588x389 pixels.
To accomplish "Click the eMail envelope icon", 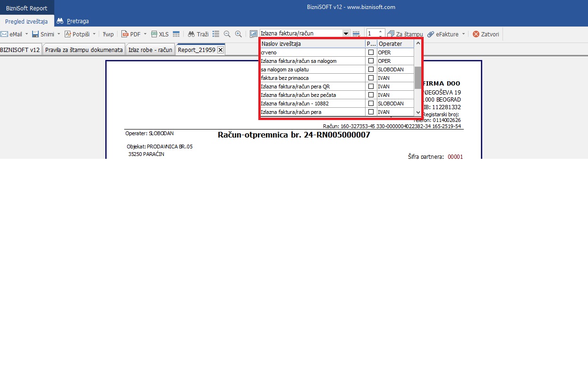I will coord(4,34).
